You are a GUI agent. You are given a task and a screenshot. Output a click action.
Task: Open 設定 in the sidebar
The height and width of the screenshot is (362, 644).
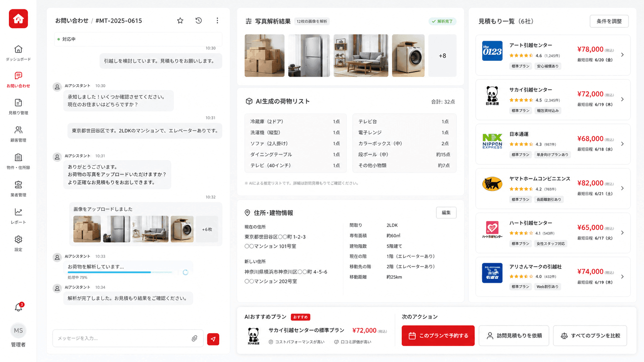pos(18,243)
